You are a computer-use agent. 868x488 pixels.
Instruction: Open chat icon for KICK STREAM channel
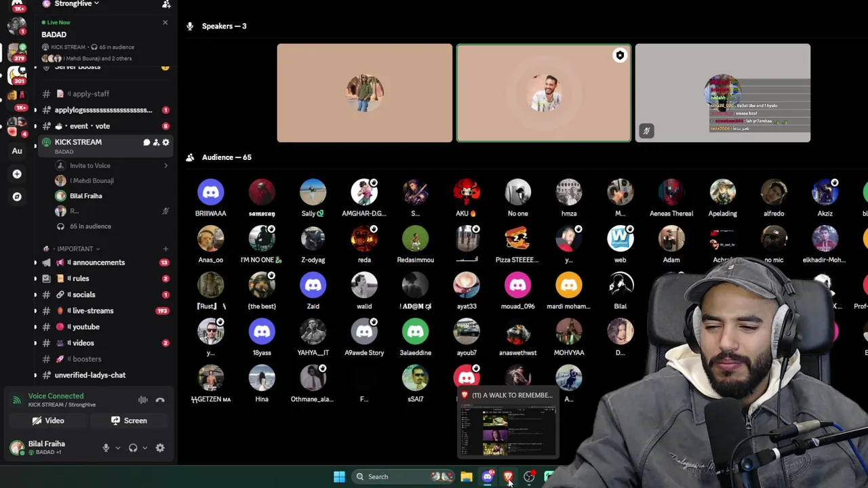(x=146, y=142)
